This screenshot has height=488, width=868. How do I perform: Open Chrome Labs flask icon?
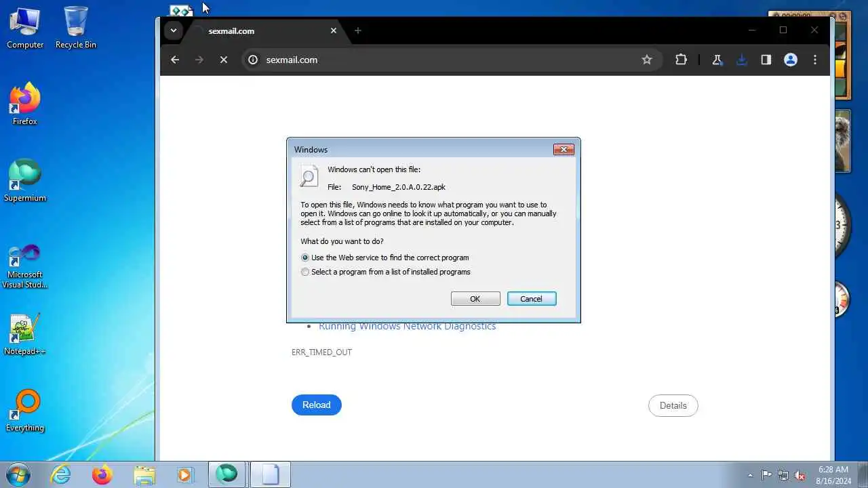click(717, 60)
